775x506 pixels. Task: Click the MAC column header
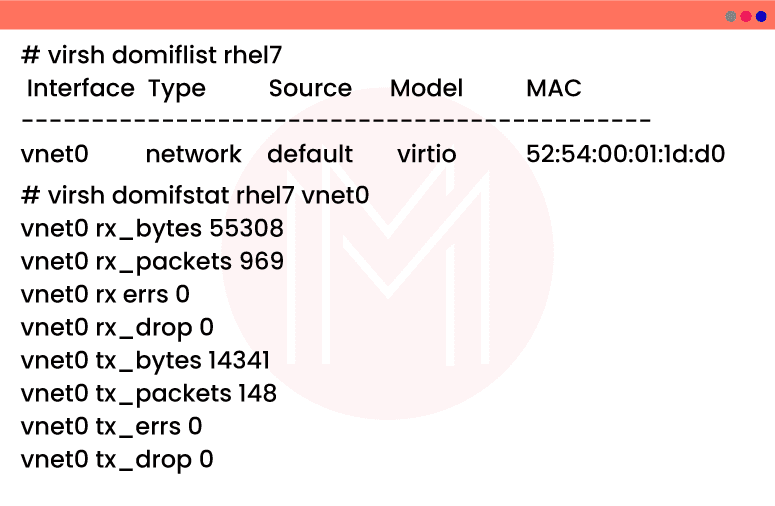(553, 88)
